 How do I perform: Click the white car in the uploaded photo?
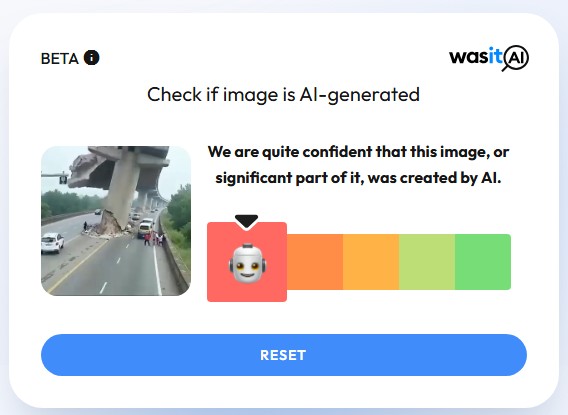pyautogui.click(x=52, y=242)
